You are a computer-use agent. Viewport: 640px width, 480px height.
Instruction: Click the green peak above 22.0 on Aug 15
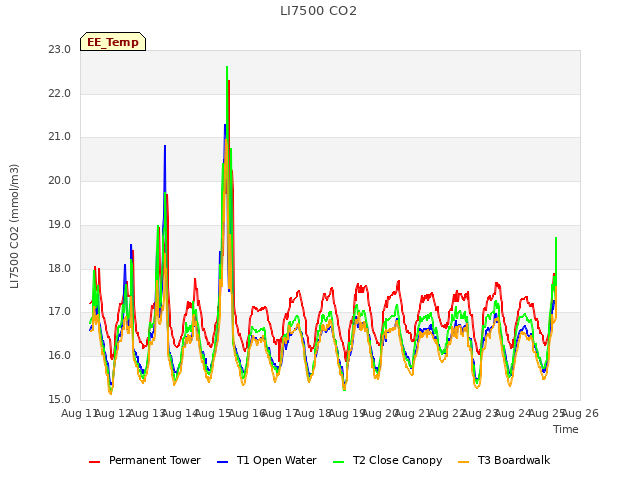click(227, 67)
